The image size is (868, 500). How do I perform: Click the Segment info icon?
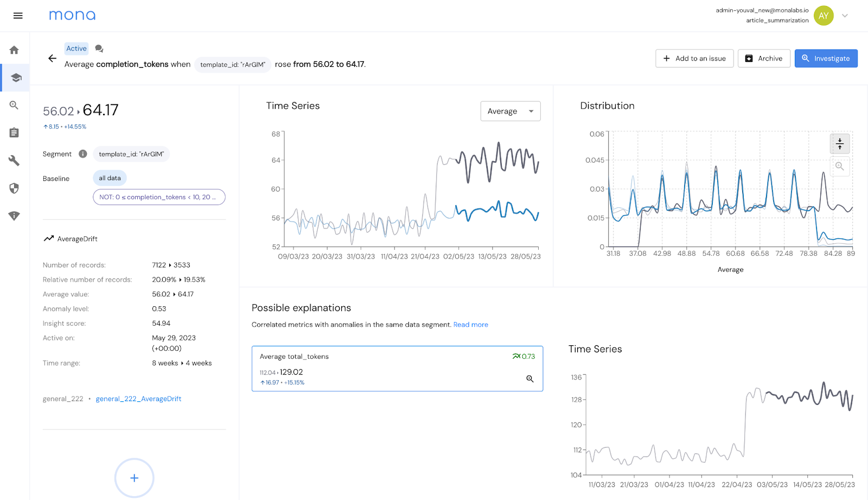tap(83, 154)
